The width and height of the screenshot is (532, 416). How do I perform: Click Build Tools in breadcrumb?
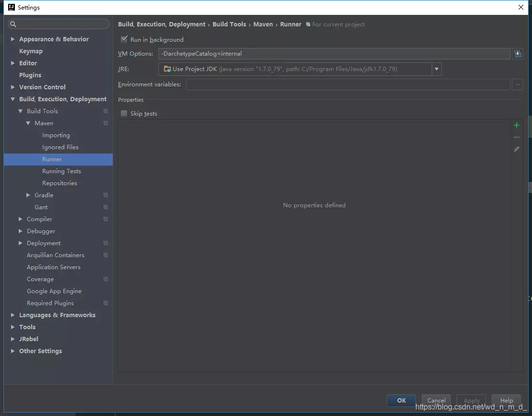(229, 24)
